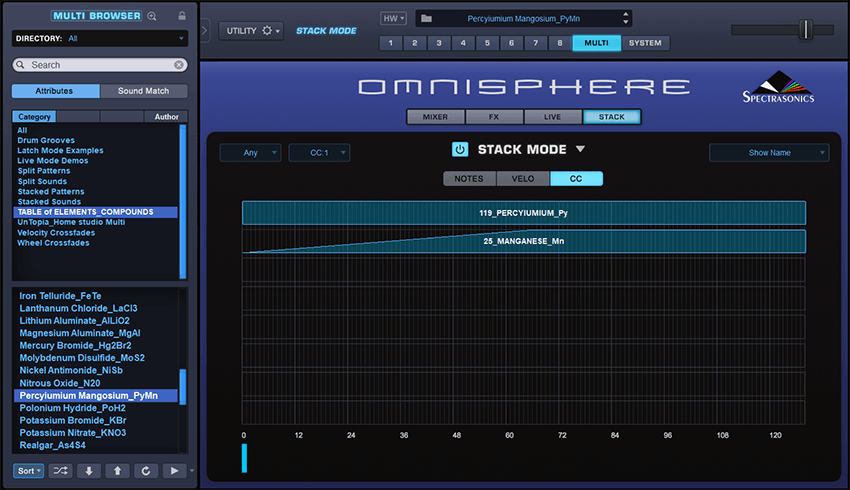Switch to Sound Match view
This screenshot has width=850, height=490.
click(x=144, y=91)
